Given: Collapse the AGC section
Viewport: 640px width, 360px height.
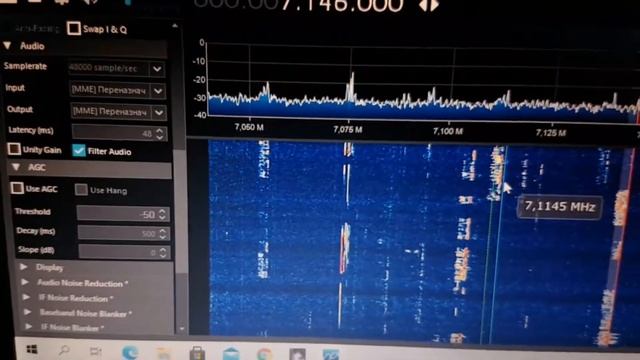Looking at the screenshot, I should (16, 167).
